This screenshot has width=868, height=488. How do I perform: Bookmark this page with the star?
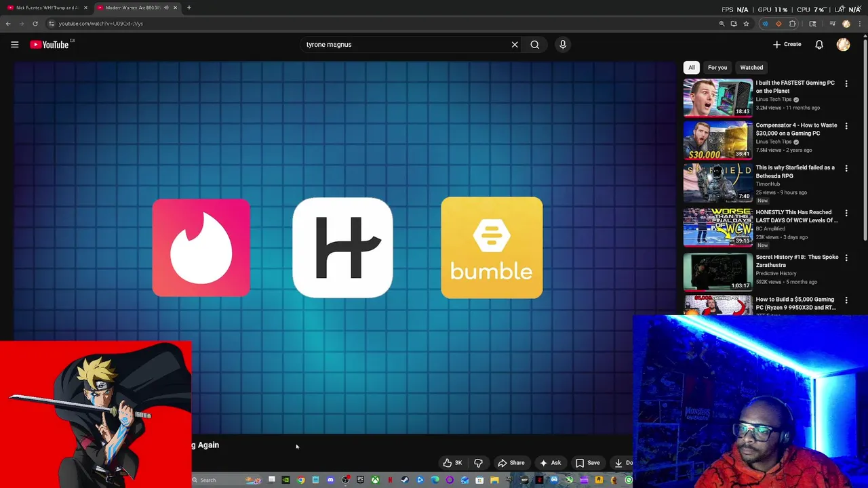pyautogui.click(x=746, y=24)
